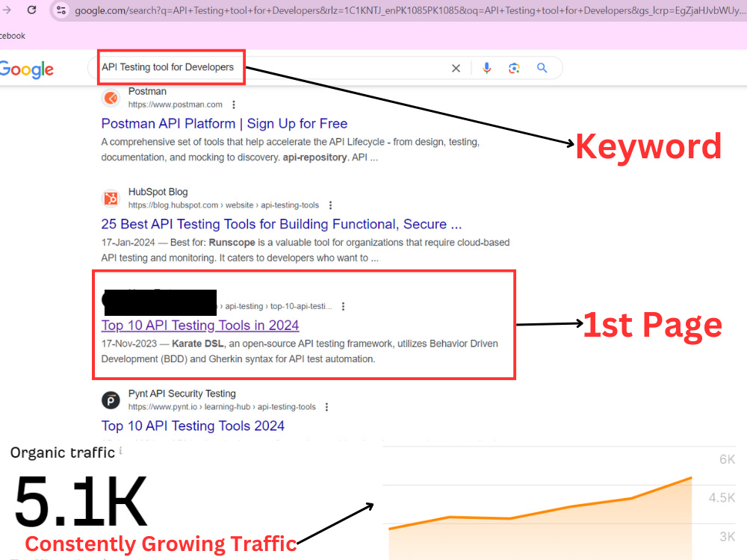Open more options for HubSpot result
The image size is (747, 560).
click(330, 205)
